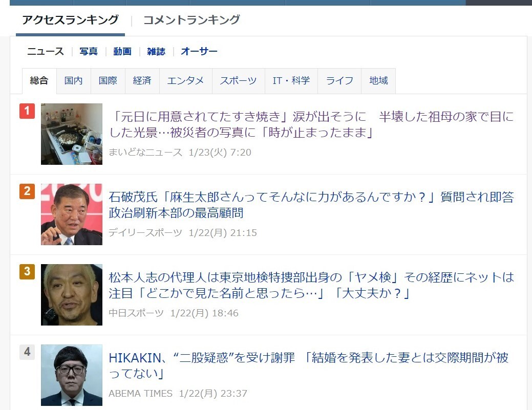Select the IT・科学 category tab

coord(291,81)
